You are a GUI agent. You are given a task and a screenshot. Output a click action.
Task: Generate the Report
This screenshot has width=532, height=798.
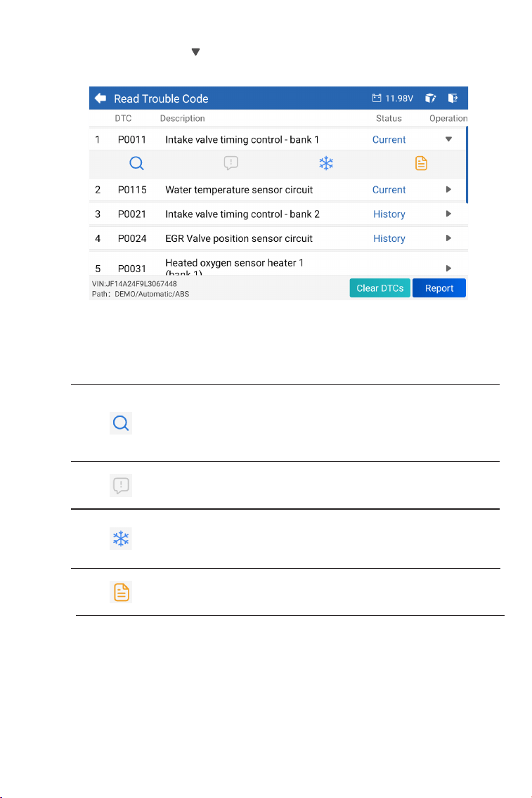(x=439, y=288)
